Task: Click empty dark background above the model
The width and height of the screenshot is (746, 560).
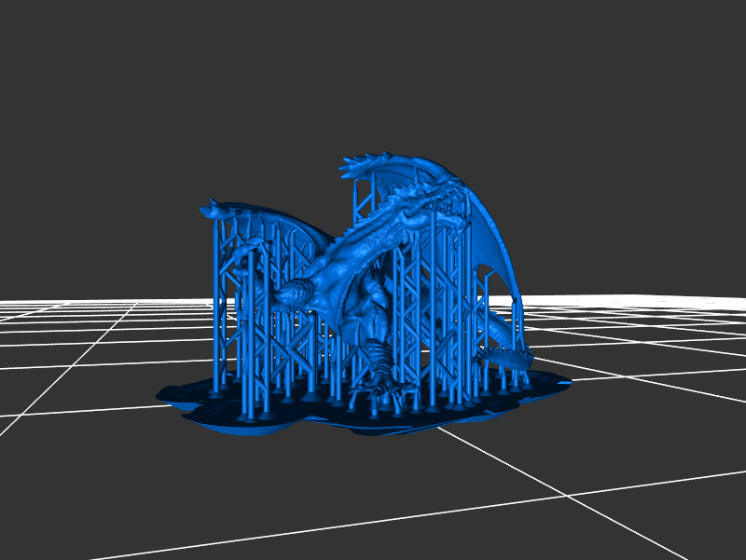Action: (x=373, y=75)
